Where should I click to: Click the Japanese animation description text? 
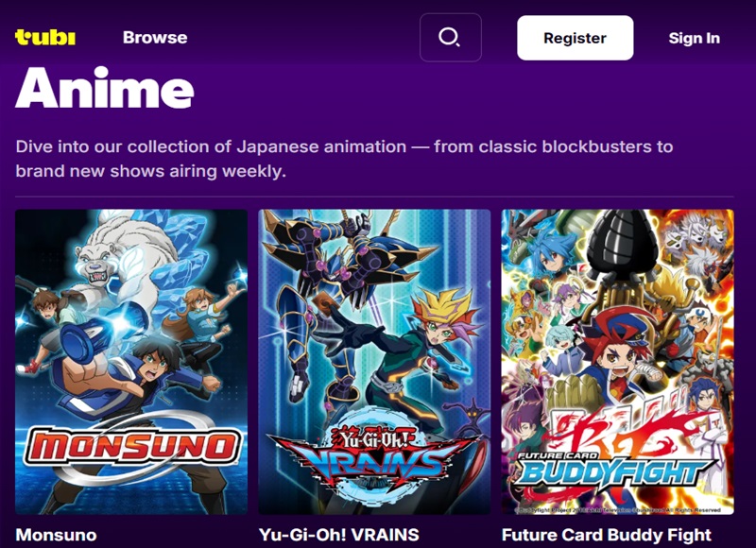(344, 159)
